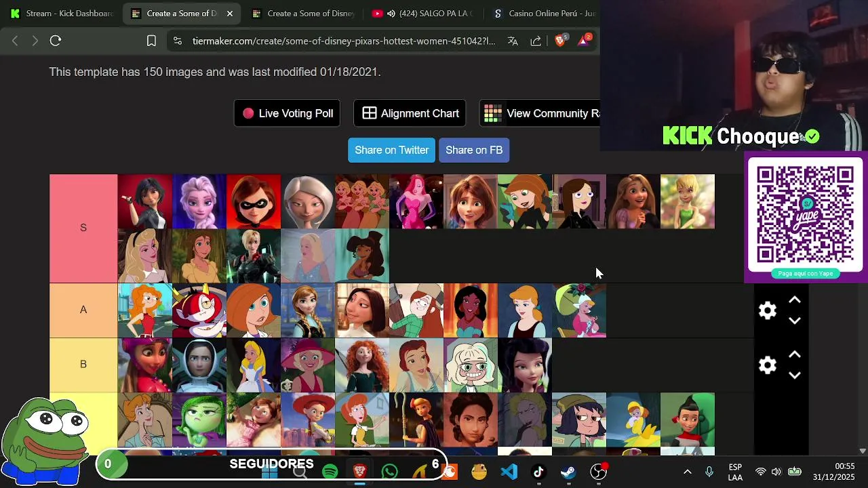This screenshot has width=868, height=488.
Task: Click the Live Voting Poll button
Action: [287, 113]
